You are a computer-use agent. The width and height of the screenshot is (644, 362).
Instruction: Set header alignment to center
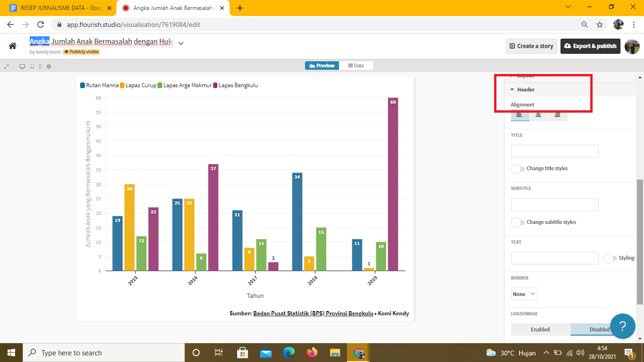tap(538, 115)
